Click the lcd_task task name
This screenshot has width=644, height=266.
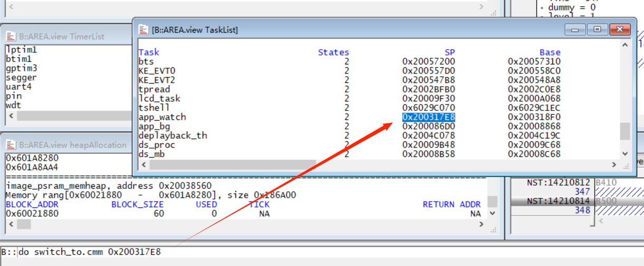(x=159, y=98)
